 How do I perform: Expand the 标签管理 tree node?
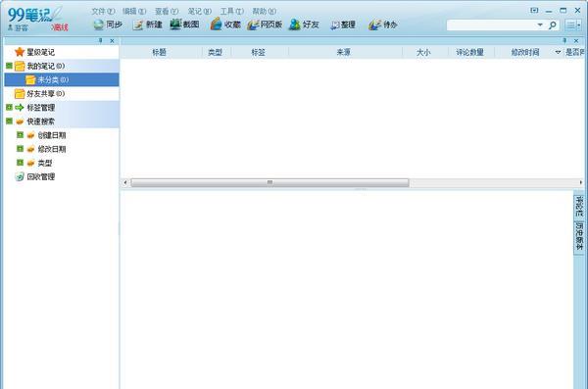[x=9, y=107]
